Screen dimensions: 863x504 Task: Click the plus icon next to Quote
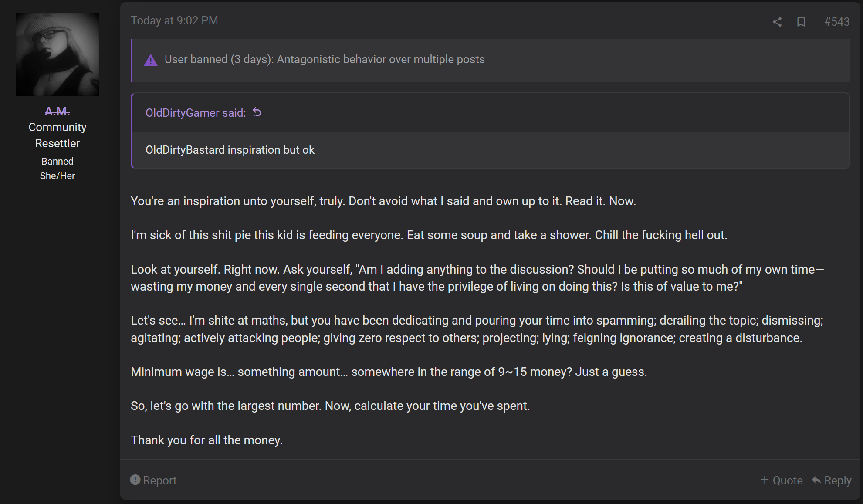point(765,480)
